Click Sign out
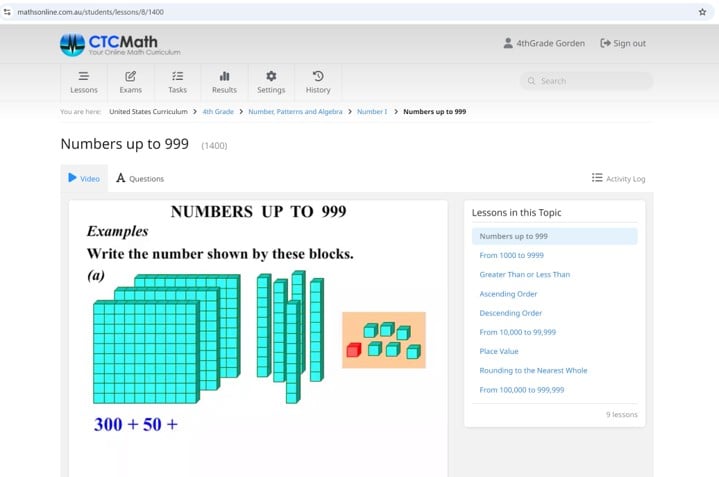 pos(623,44)
